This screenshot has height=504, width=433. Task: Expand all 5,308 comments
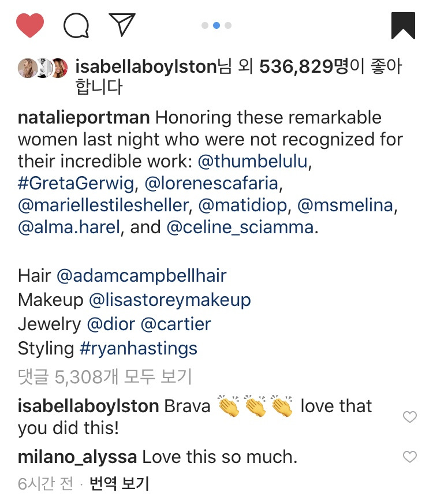point(104,377)
